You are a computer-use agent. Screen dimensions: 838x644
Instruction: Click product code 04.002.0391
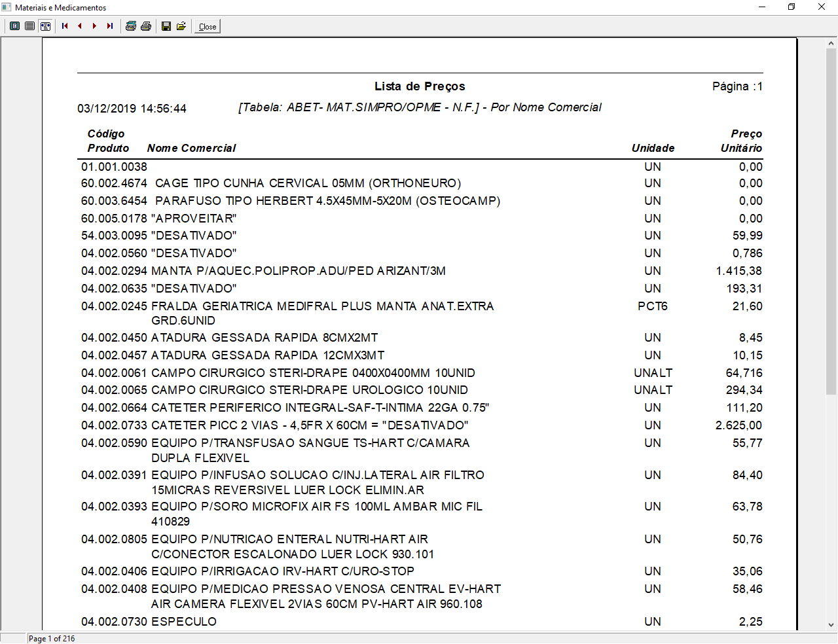[114, 475]
